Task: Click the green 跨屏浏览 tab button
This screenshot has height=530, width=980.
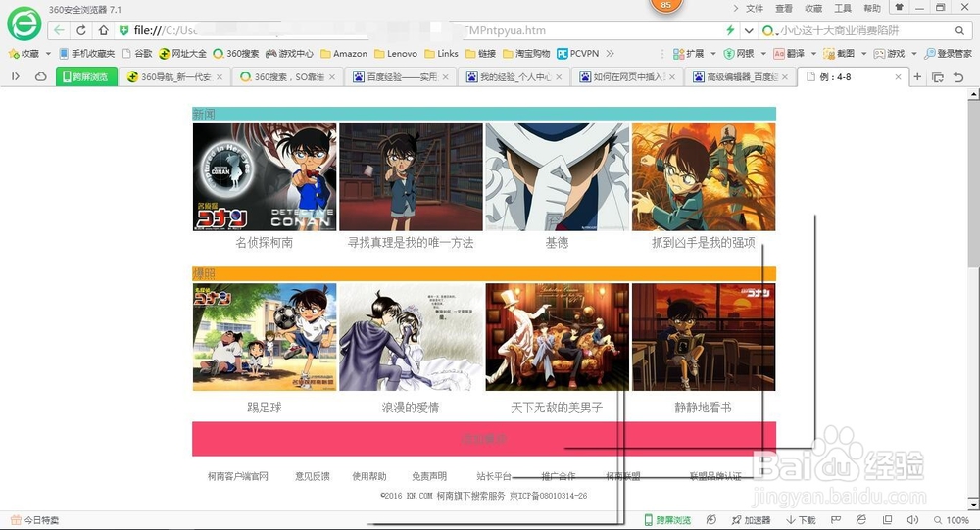Action: (x=86, y=76)
